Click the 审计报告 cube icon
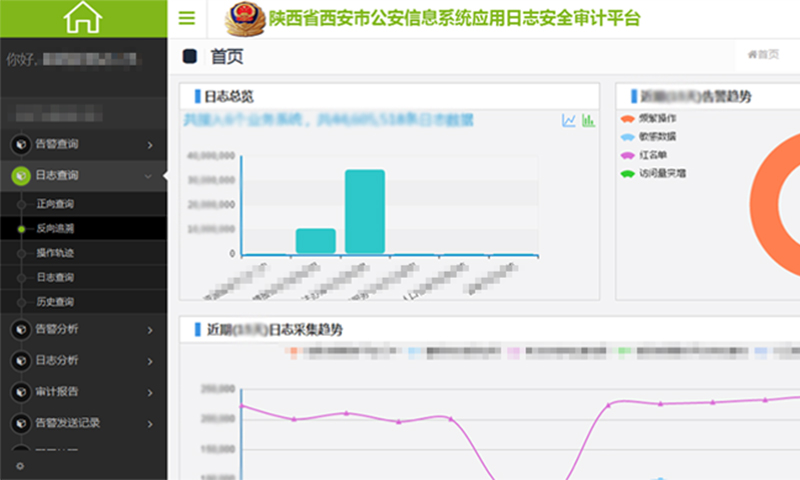The image size is (800, 480). point(20,391)
